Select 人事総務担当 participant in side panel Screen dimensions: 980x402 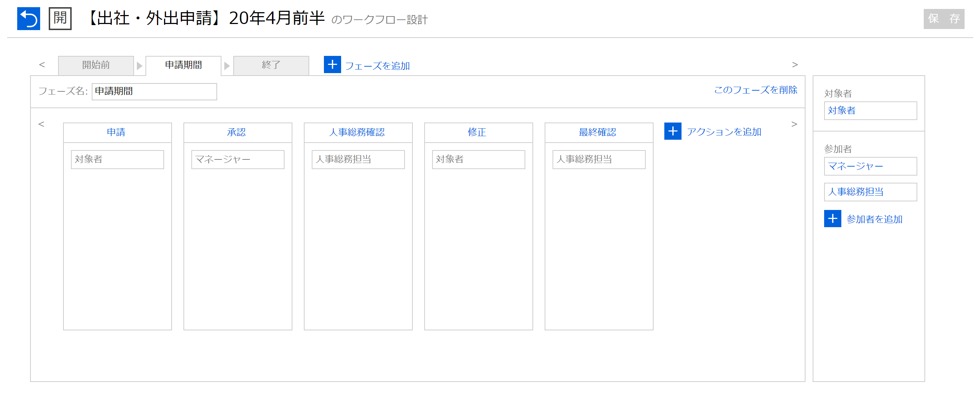coord(870,192)
